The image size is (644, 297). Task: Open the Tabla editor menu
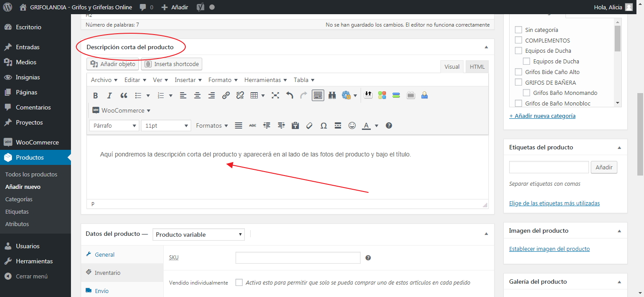(304, 80)
